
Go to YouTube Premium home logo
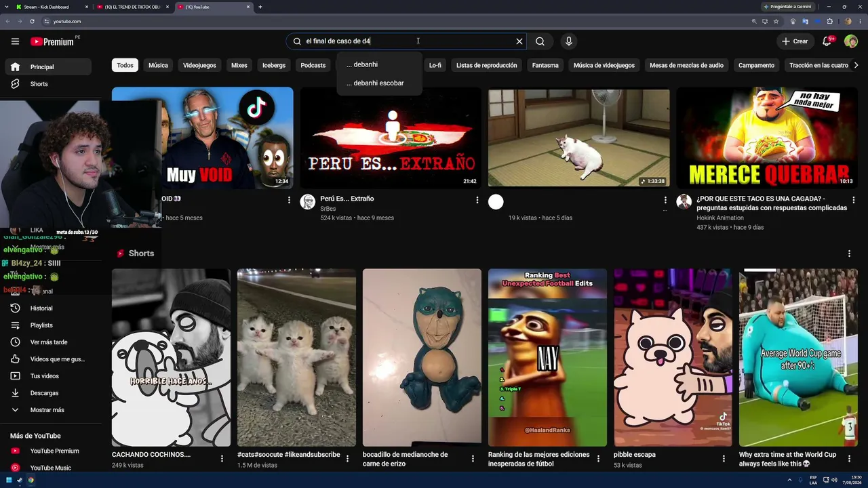coord(52,41)
